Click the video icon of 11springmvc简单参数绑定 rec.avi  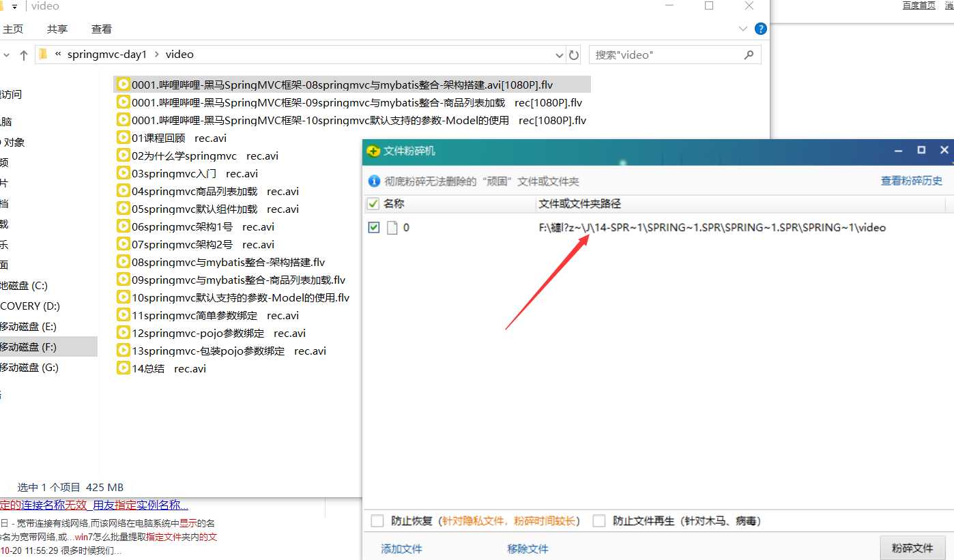point(124,315)
